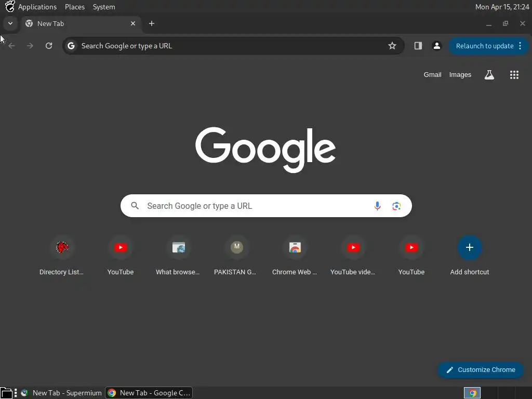This screenshot has width=532, height=399.
Task: Open the Chrome Web ... shortcut
Action: [x=295, y=256]
